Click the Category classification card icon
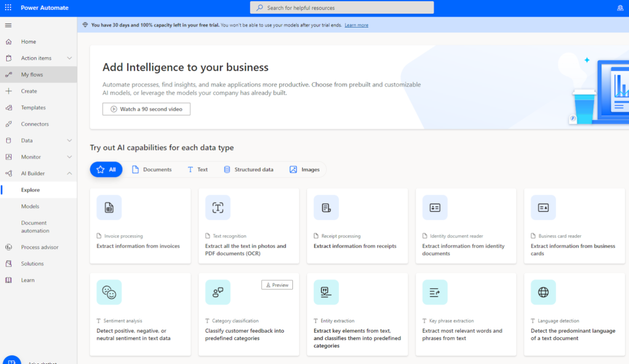Image resolution: width=629 pixels, height=364 pixels. click(218, 292)
